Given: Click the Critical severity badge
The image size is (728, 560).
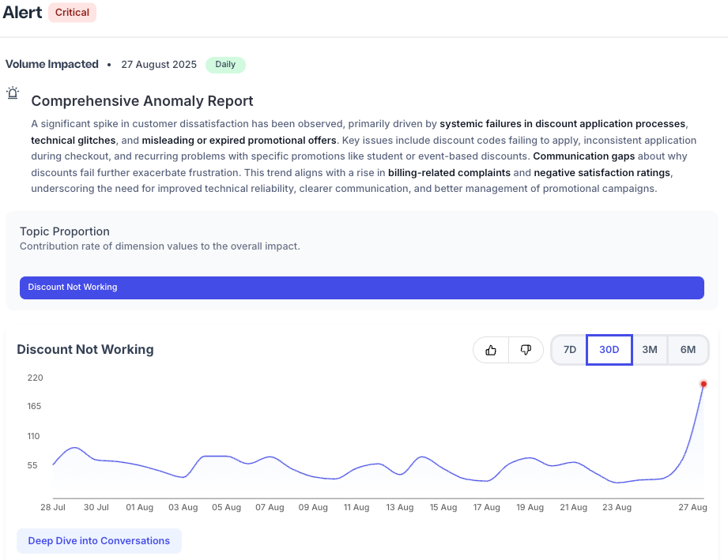Looking at the screenshot, I should pos(72,13).
